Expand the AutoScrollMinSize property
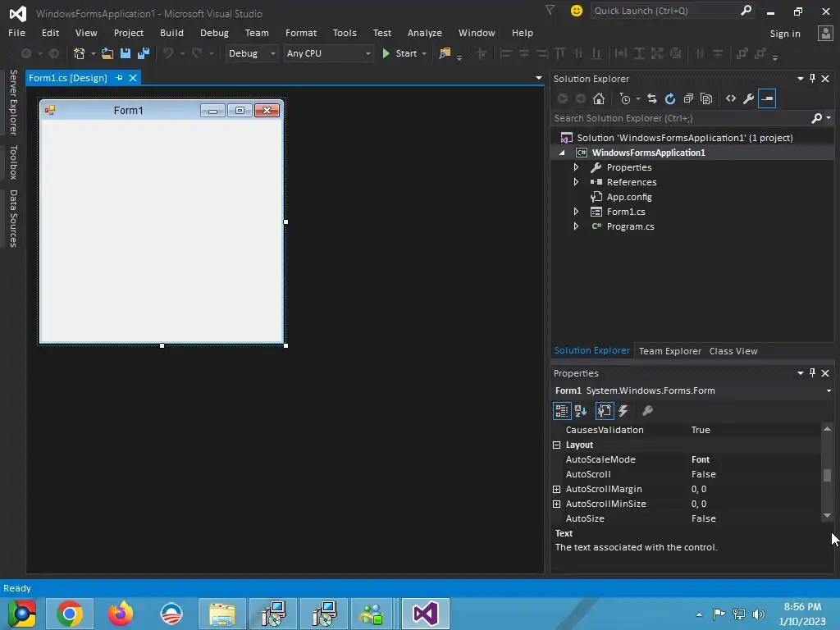The height and width of the screenshot is (630, 840). click(557, 504)
